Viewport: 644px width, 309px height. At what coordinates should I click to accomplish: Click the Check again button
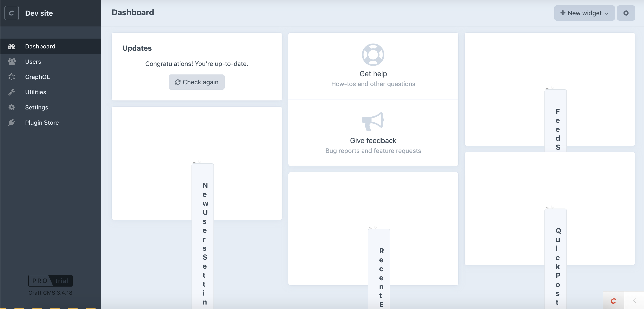pyautogui.click(x=196, y=82)
